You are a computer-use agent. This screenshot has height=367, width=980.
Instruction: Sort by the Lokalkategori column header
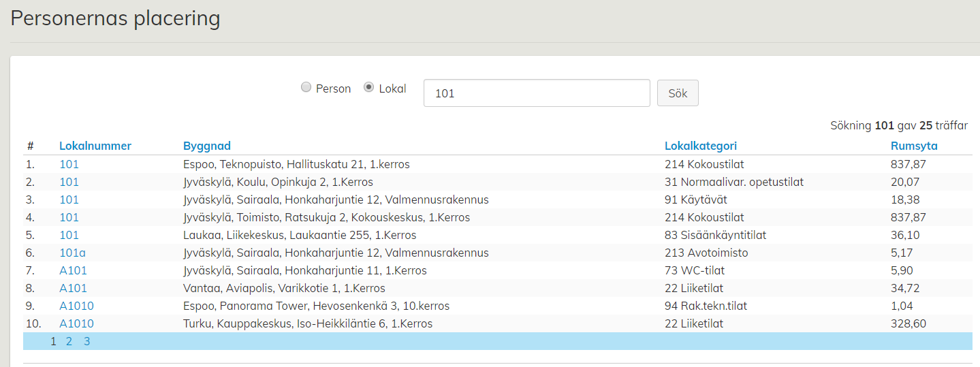pyautogui.click(x=701, y=146)
